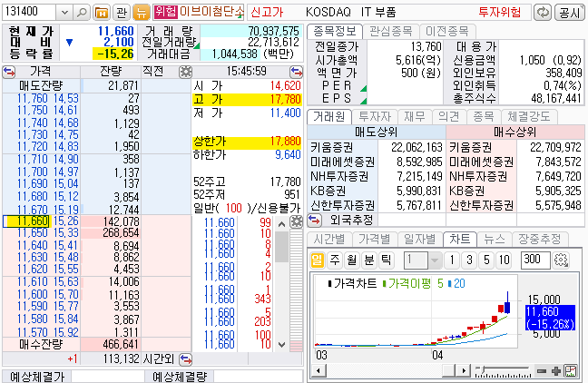Click the swap arrows icon beside 가격 header

point(9,72)
